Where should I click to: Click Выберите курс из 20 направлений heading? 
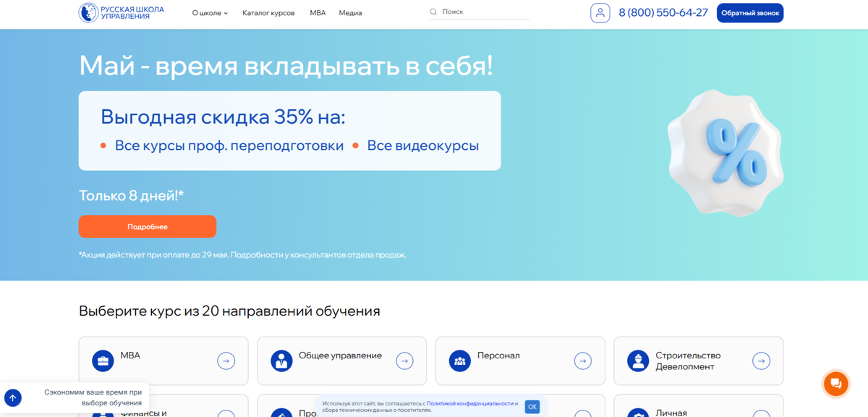click(229, 311)
